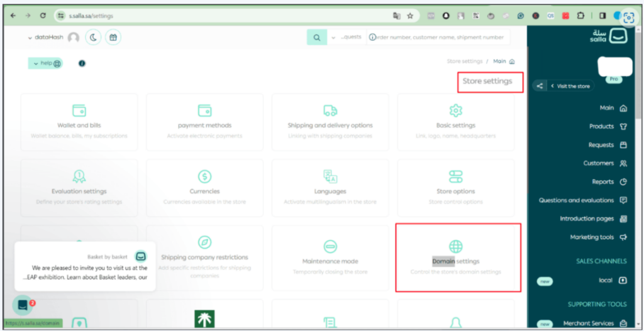Image resolution: width=644 pixels, height=331 pixels.
Task: Expand the help dropdown button
Action: coord(45,63)
